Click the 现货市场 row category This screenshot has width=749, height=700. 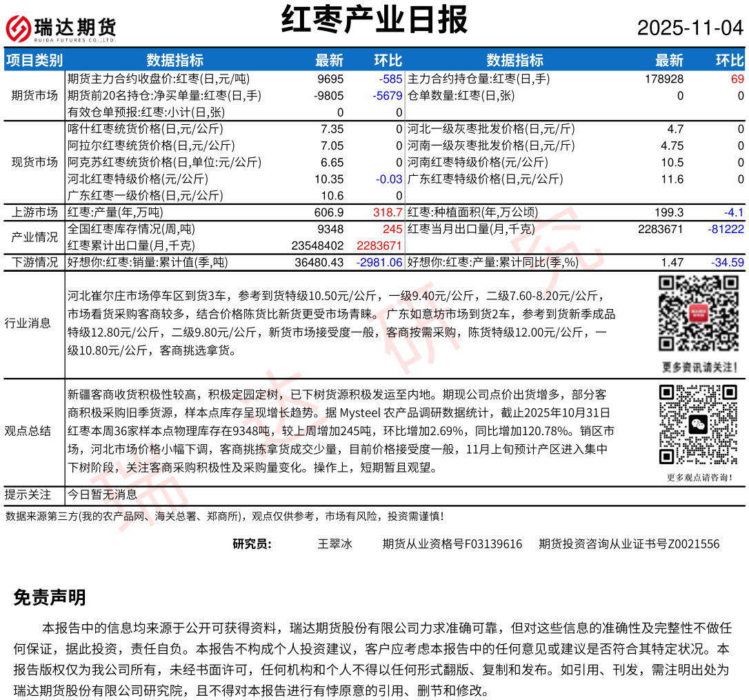pyautogui.click(x=34, y=162)
